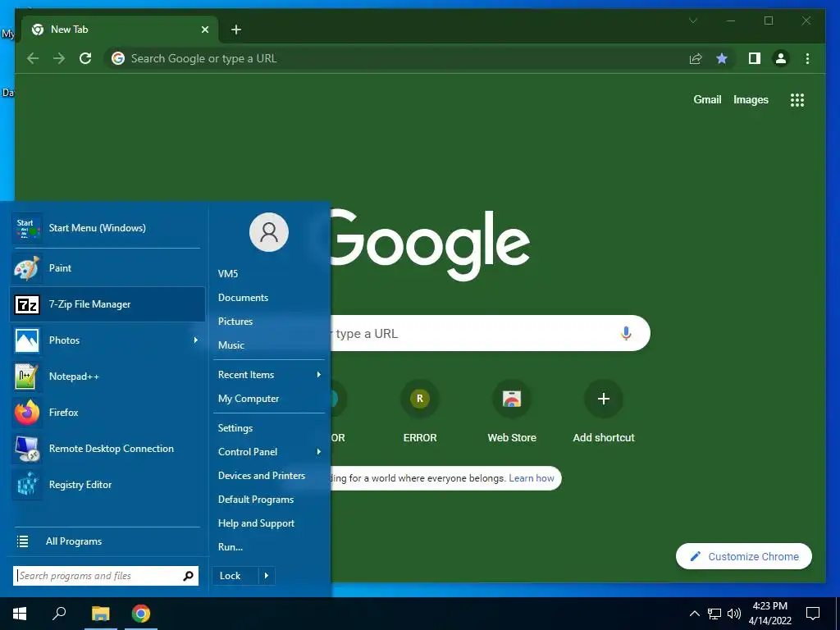Image resolution: width=840 pixels, height=630 pixels.
Task: Click Chrome forward arrow
Action: pyautogui.click(x=59, y=58)
